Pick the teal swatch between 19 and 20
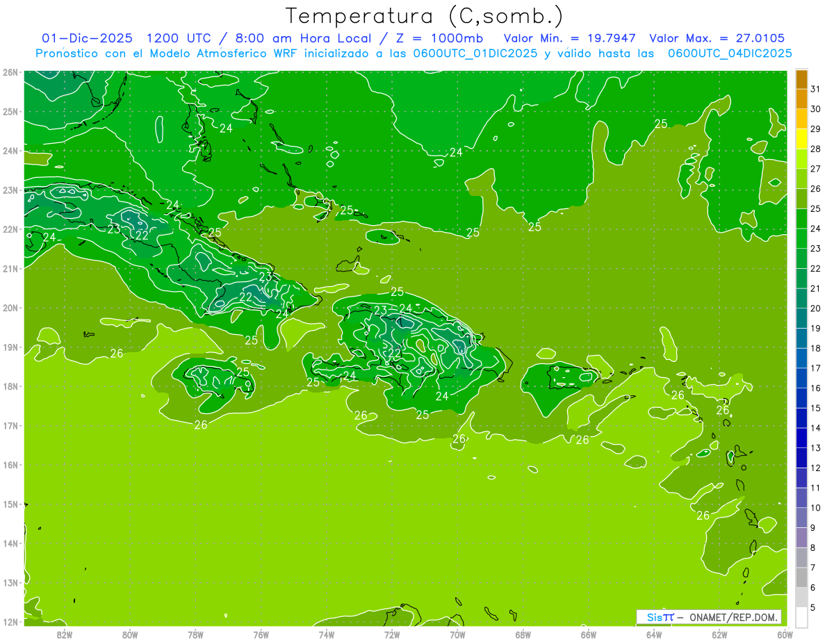 [x=801, y=318]
